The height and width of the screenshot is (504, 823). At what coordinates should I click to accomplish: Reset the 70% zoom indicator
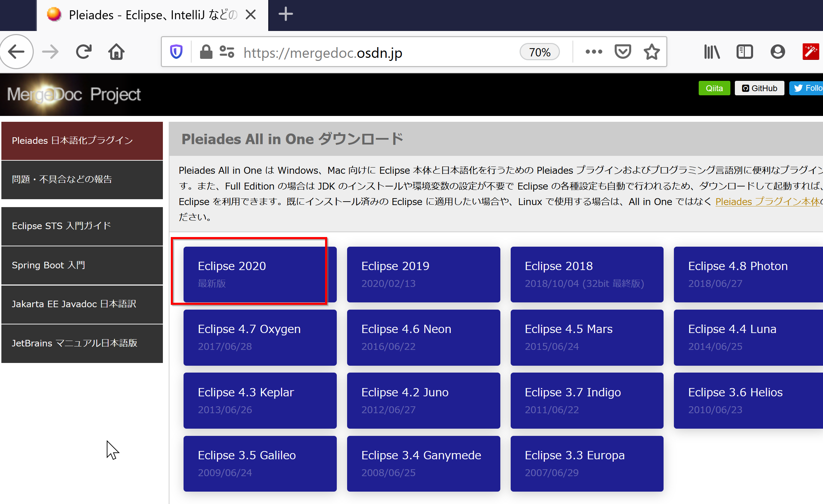point(539,52)
